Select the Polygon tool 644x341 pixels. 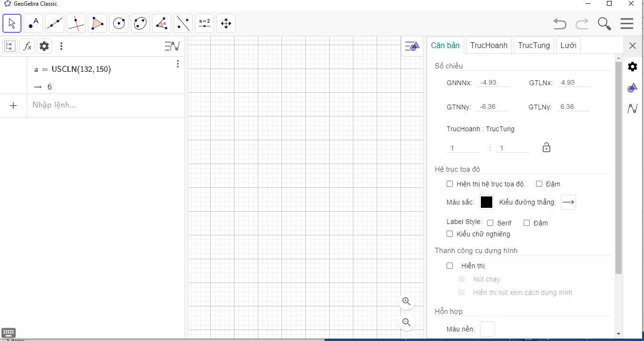[98, 23]
